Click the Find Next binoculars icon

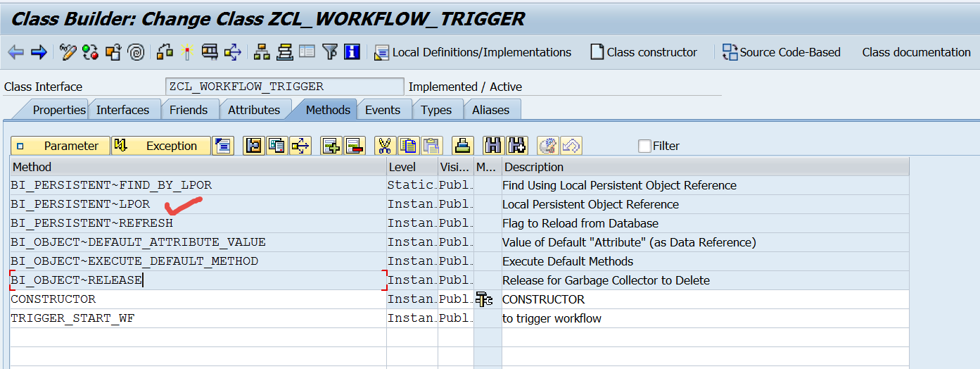point(518,146)
